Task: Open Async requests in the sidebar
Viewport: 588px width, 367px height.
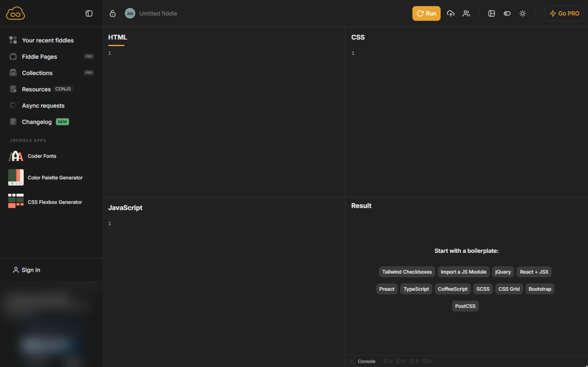Action: click(x=37, y=106)
